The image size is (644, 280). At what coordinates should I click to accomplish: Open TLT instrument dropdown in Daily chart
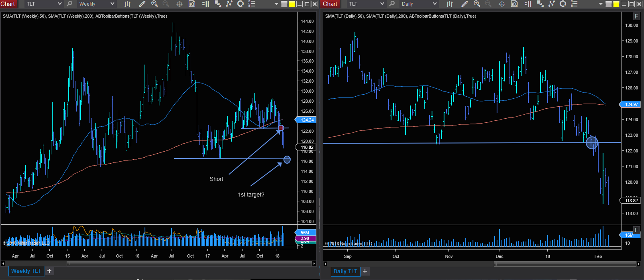point(366,4)
